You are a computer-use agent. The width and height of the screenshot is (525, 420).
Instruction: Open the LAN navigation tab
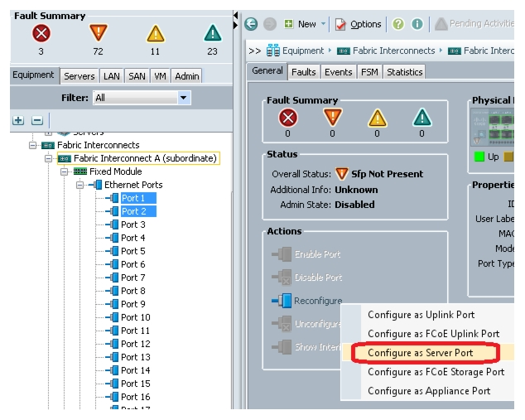point(112,76)
